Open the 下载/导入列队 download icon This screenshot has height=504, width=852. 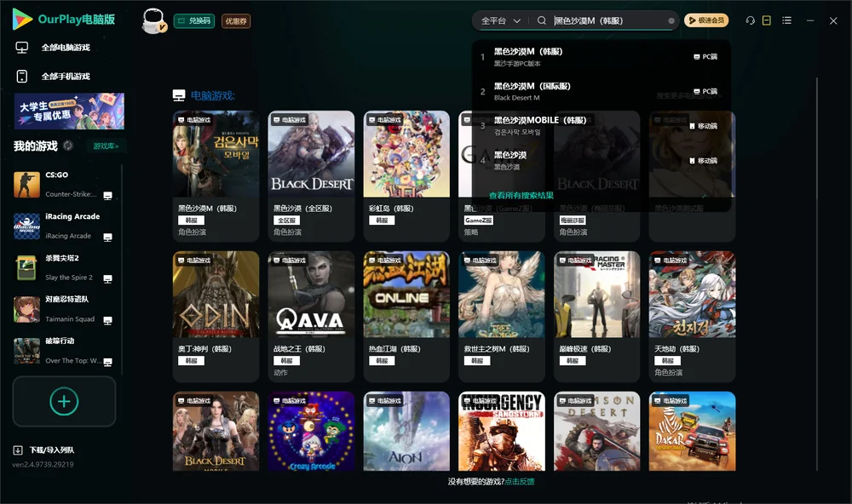tap(18, 450)
